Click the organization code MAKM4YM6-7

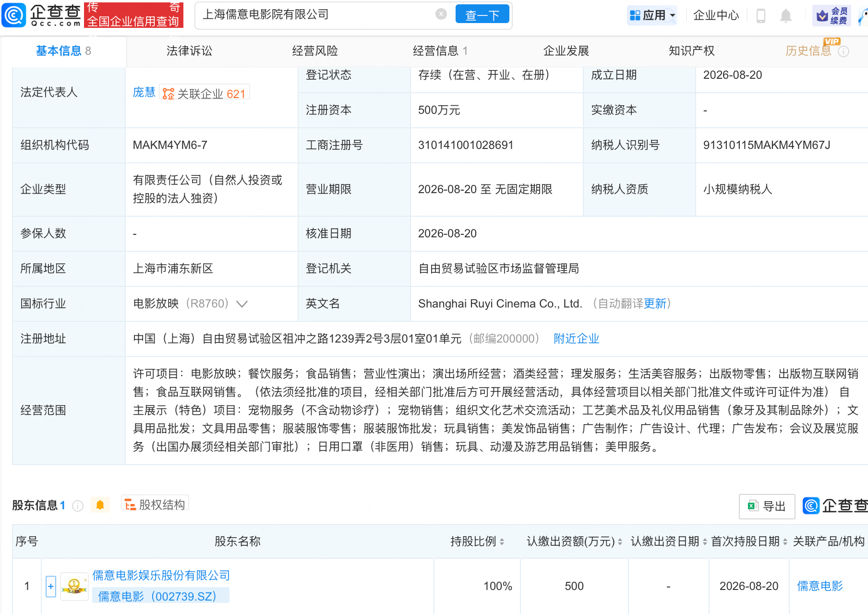pyautogui.click(x=170, y=145)
